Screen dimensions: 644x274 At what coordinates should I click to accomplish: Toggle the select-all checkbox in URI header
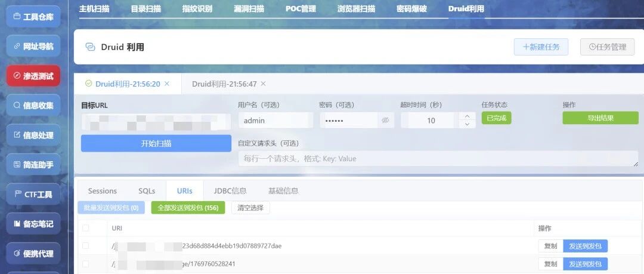coord(85,228)
